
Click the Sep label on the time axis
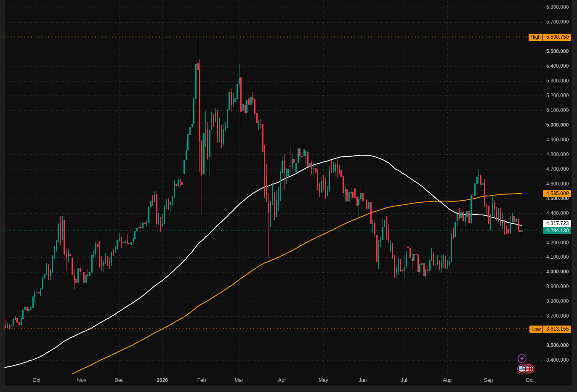[x=488, y=380]
